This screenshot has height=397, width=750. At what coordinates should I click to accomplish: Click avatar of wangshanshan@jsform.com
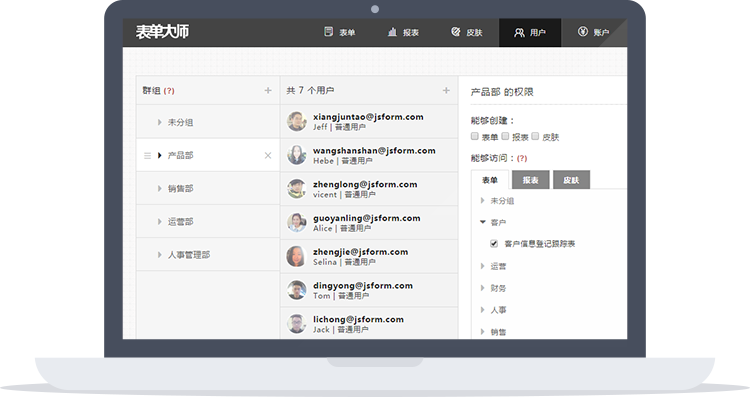[297, 155]
